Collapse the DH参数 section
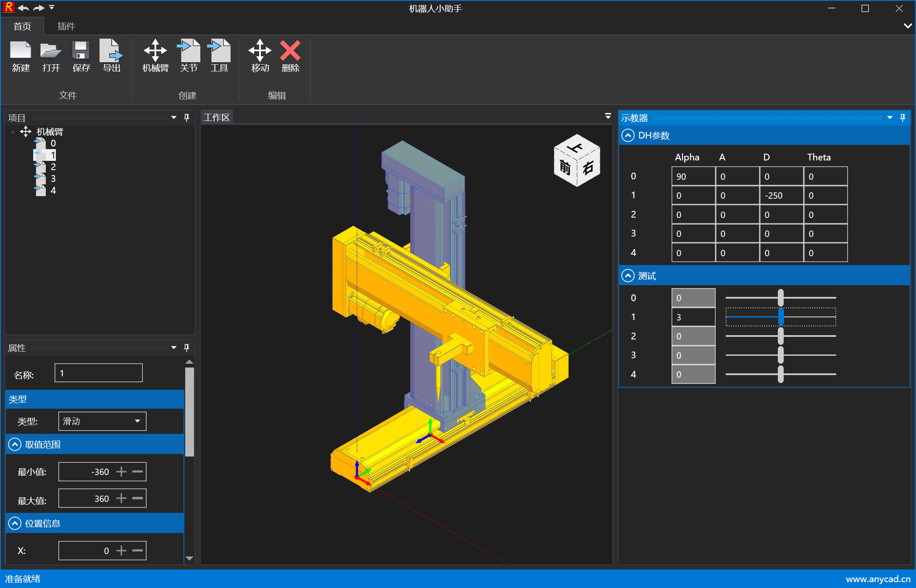This screenshot has height=588, width=916. [x=628, y=135]
